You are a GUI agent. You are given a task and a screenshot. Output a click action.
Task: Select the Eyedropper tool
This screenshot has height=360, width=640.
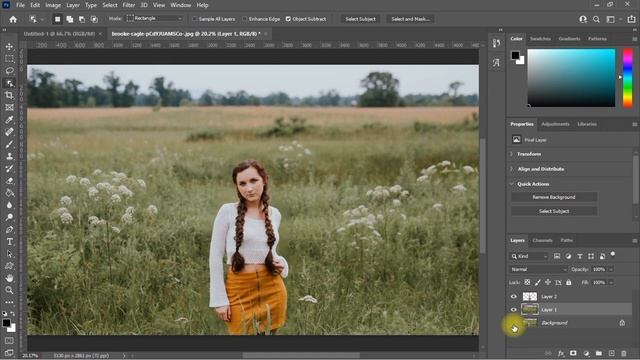[9, 120]
